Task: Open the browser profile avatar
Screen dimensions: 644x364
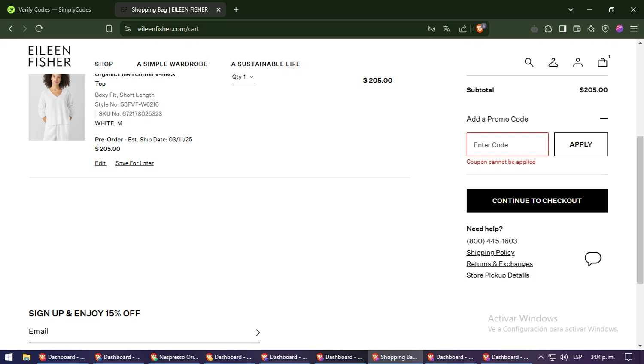Action: pos(620,29)
